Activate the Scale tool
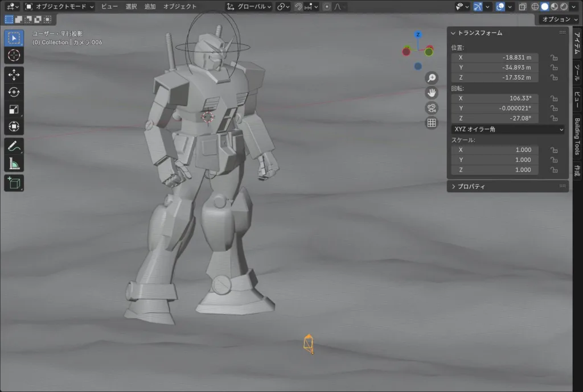The height and width of the screenshot is (392, 583). 14,109
